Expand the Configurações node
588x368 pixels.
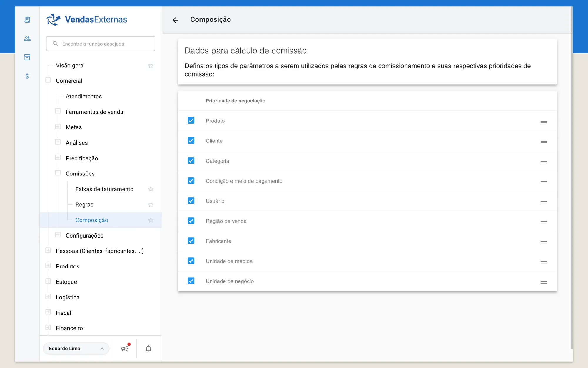click(x=58, y=235)
